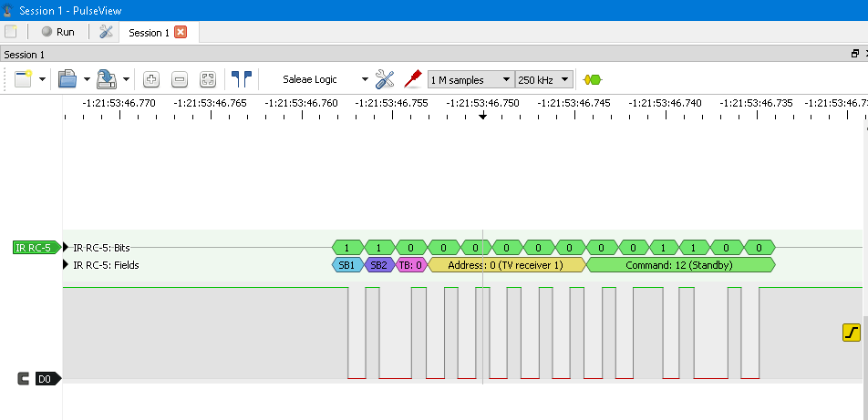Viewport: 868px width, 420px height.
Task: Click the zoom out icon
Action: click(x=180, y=80)
